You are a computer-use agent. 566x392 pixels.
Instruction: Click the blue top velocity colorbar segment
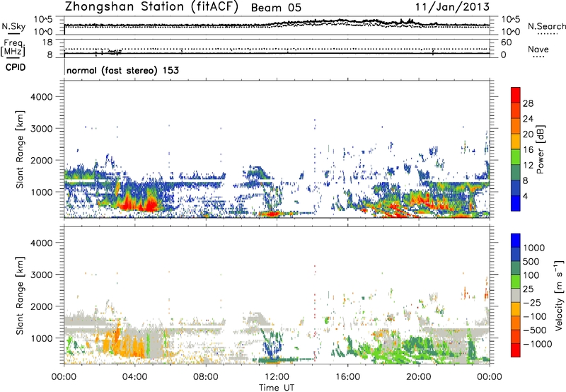point(516,241)
